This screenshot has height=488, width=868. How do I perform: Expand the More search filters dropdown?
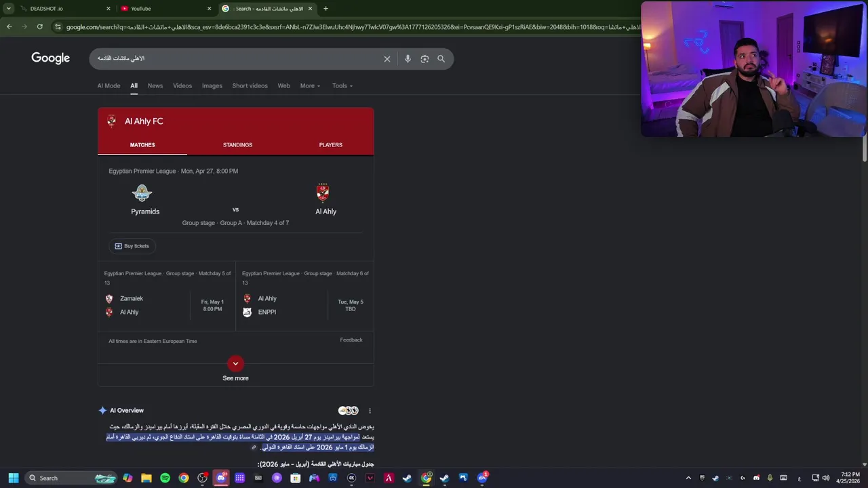(310, 86)
